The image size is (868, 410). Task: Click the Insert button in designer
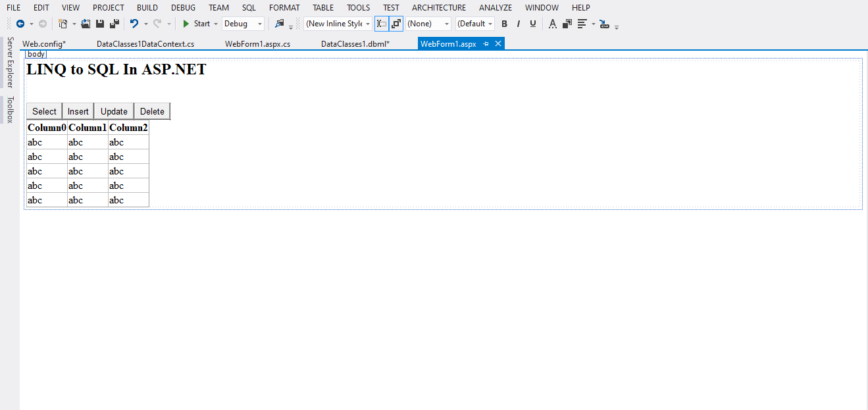click(x=78, y=111)
